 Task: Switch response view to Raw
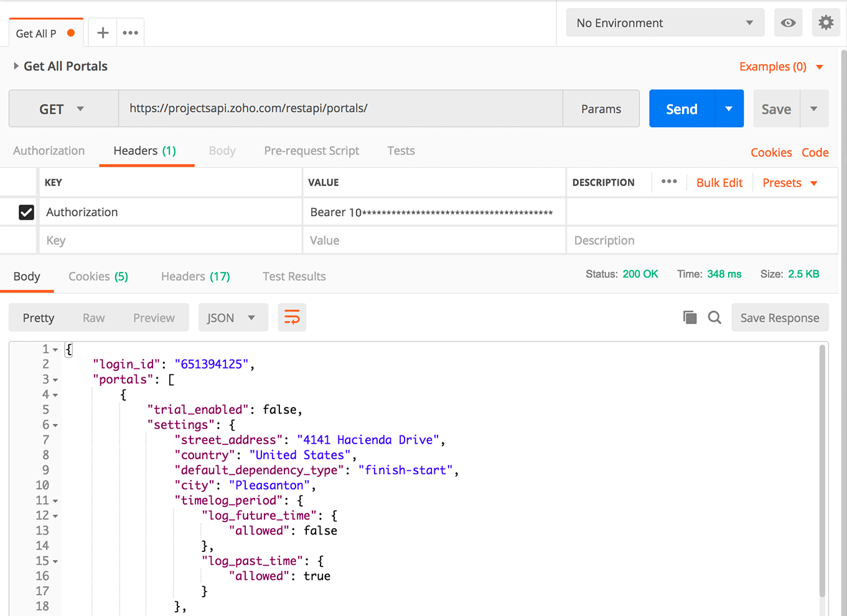coord(93,317)
